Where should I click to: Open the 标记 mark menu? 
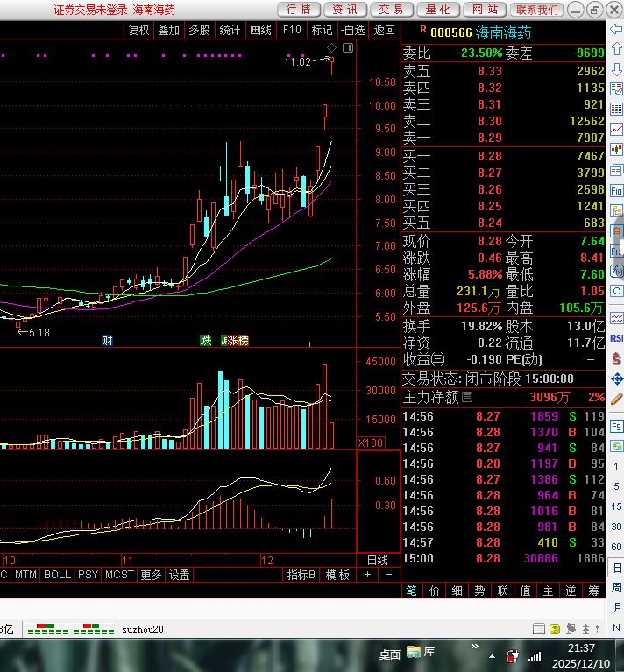(322, 30)
